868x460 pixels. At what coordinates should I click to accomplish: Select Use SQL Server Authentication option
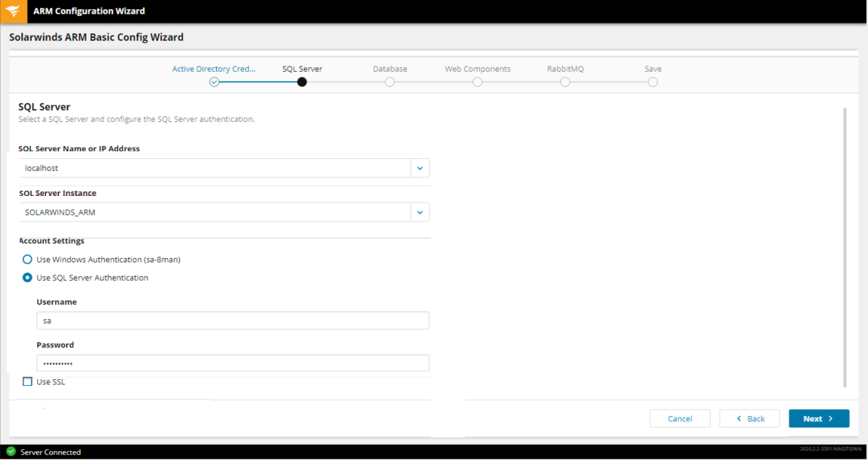[x=28, y=278]
